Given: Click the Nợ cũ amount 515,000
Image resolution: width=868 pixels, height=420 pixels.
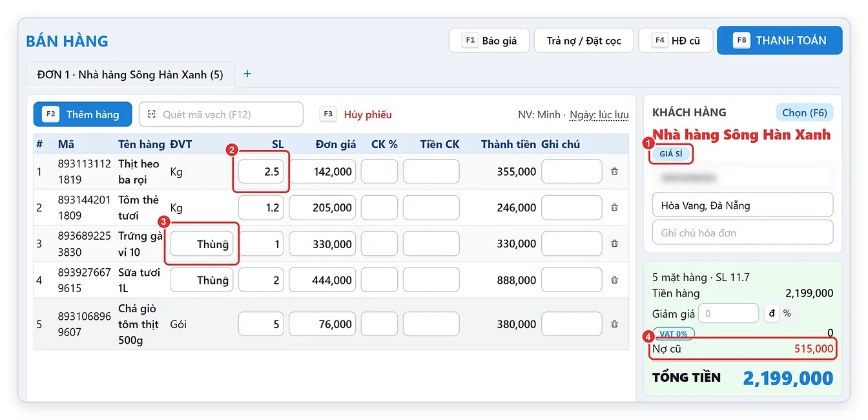Looking at the screenshot, I should click(814, 349).
